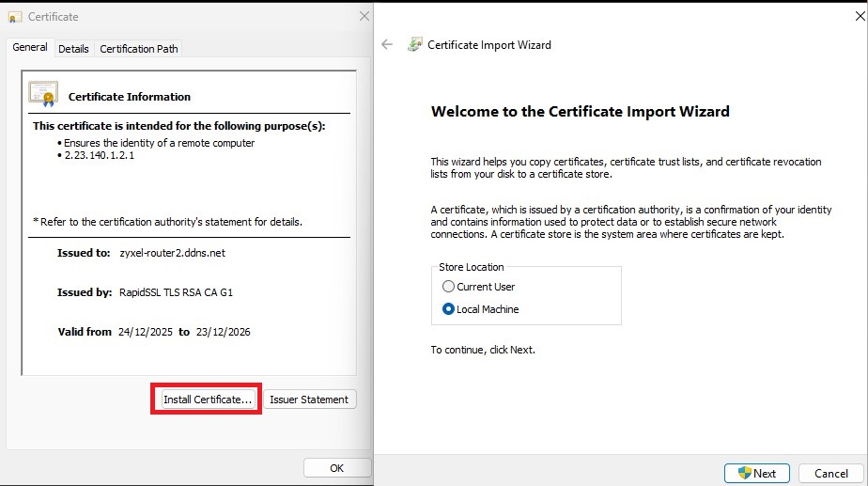Screen dimensions: 868x486
Task: Click the 'Welcome to the Certificate Import Wizard' heading
Action: click(x=581, y=111)
